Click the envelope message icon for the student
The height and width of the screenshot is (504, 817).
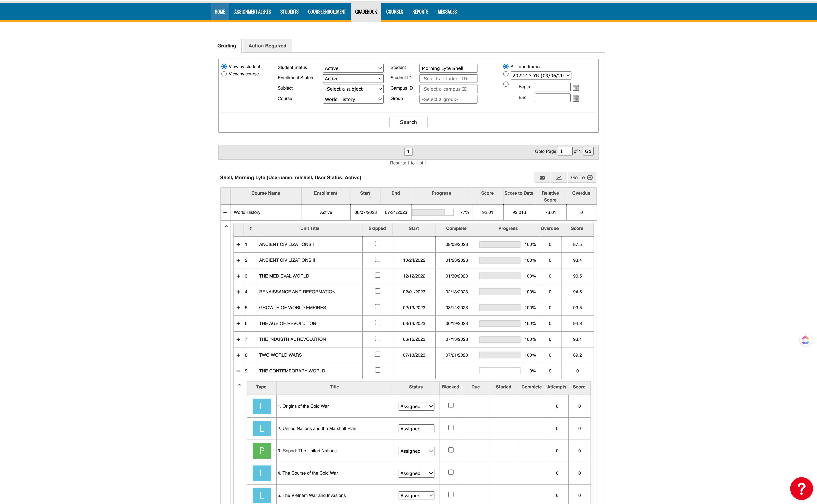click(x=542, y=177)
